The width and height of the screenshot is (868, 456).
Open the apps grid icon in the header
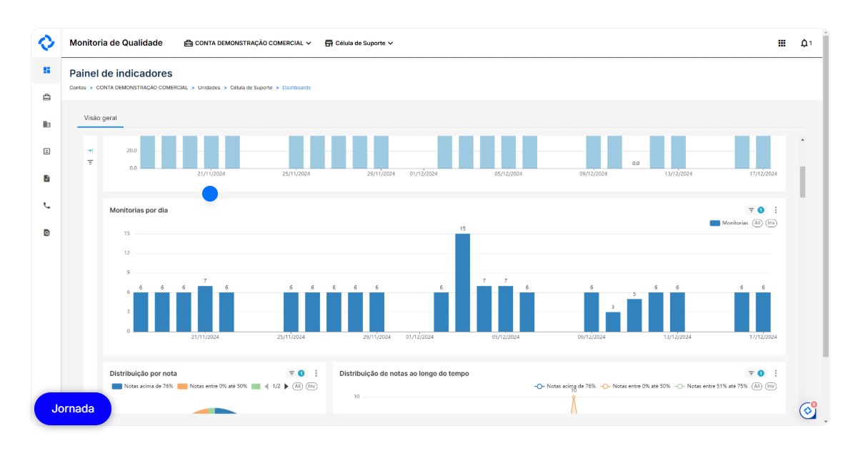pyautogui.click(x=782, y=44)
